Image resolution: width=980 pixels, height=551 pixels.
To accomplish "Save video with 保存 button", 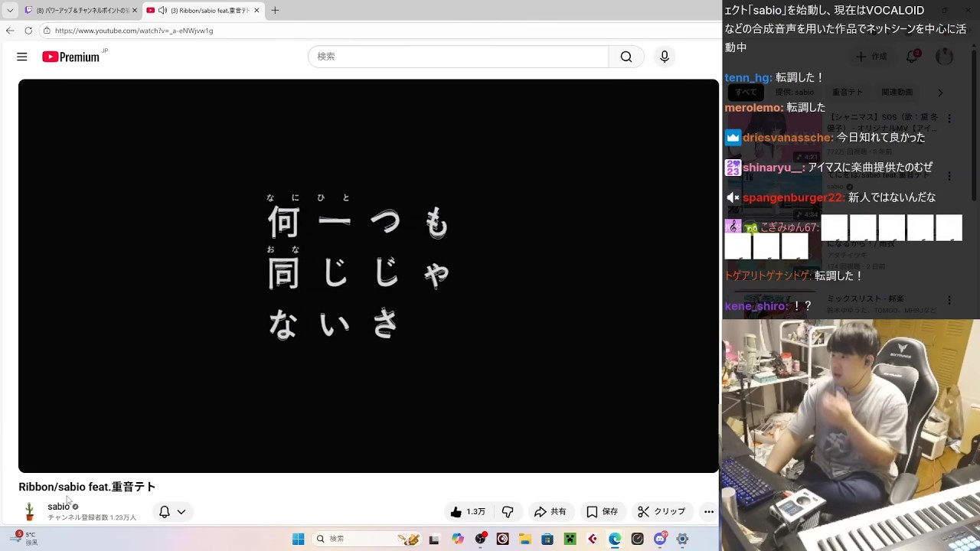I will 603,512.
